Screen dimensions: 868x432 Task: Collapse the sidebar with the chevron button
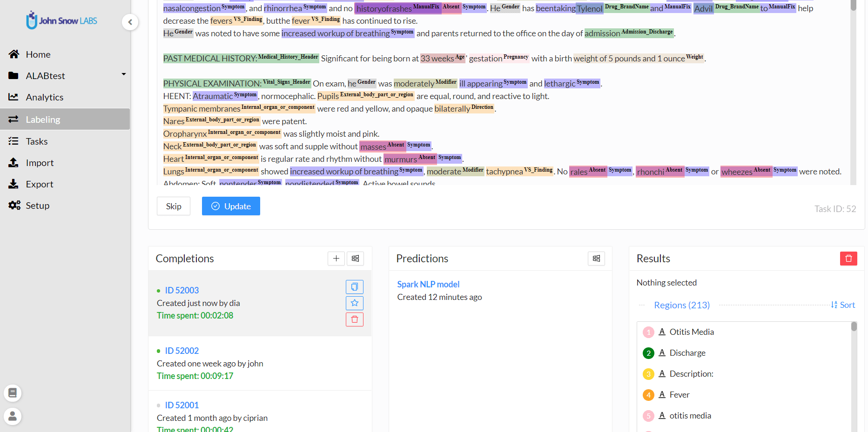(x=130, y=22)
